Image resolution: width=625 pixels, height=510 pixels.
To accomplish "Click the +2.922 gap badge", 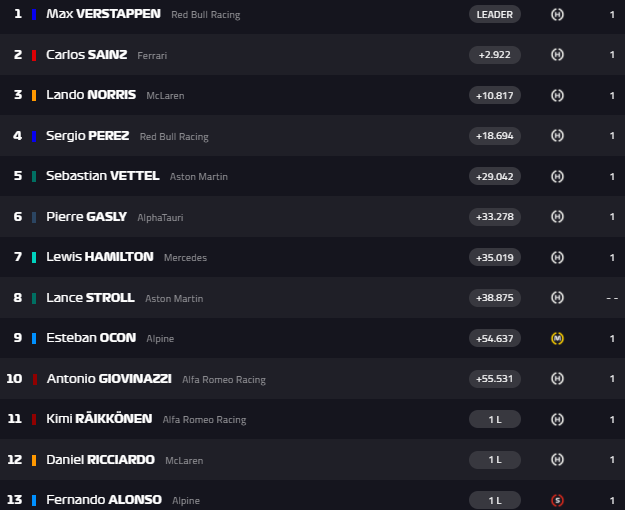I will [495, 54].
